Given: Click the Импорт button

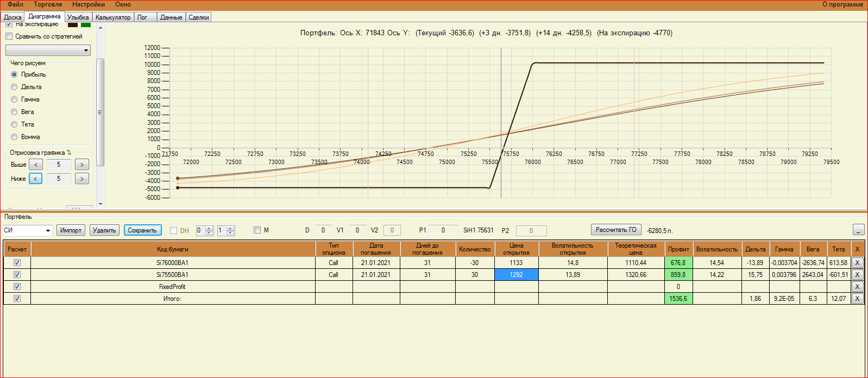Looking at the screenshot, I should pos(71,230).
